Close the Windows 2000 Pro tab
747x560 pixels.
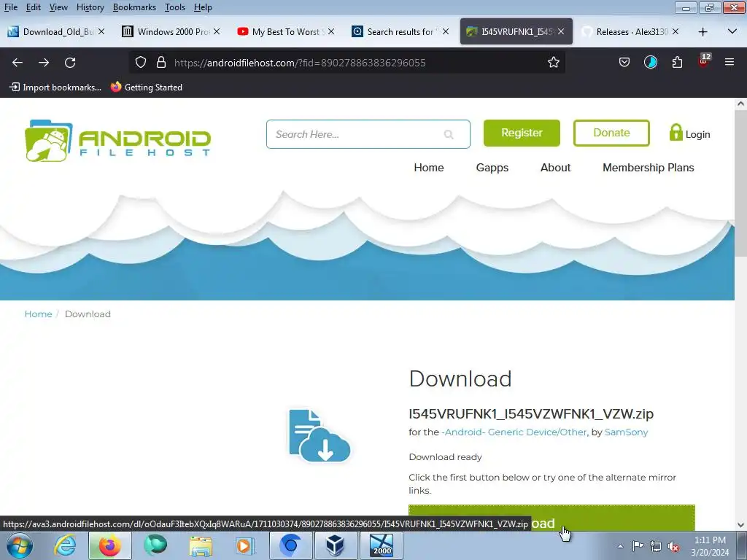coord(217,31)
